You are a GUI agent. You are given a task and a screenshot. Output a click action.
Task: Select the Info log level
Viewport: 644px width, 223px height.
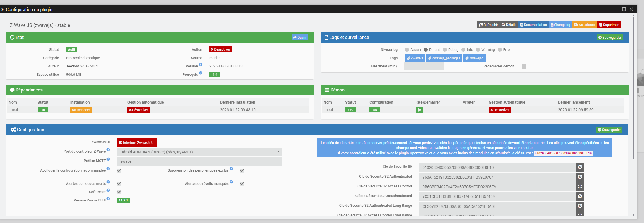[463, 50]
